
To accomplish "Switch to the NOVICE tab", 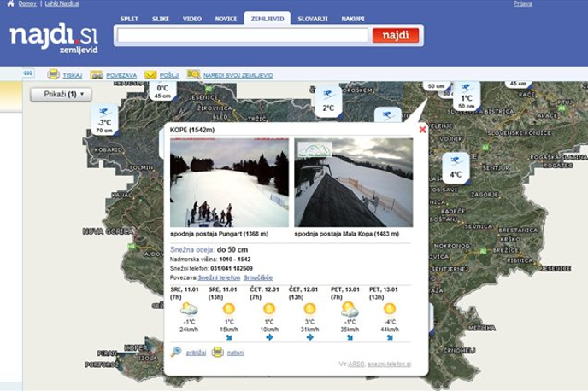I will [x=226, y=19].
